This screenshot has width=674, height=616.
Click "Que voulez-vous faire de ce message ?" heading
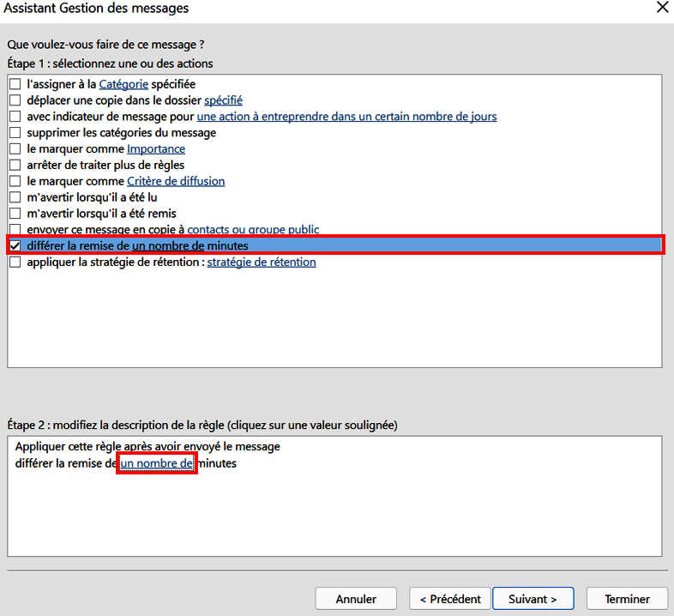(105, 45)
